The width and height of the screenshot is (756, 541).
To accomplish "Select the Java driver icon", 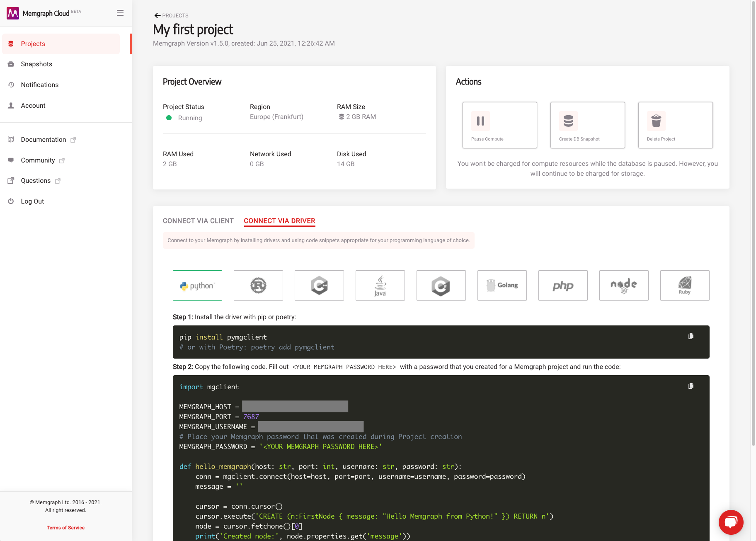I will click(380, 286).
